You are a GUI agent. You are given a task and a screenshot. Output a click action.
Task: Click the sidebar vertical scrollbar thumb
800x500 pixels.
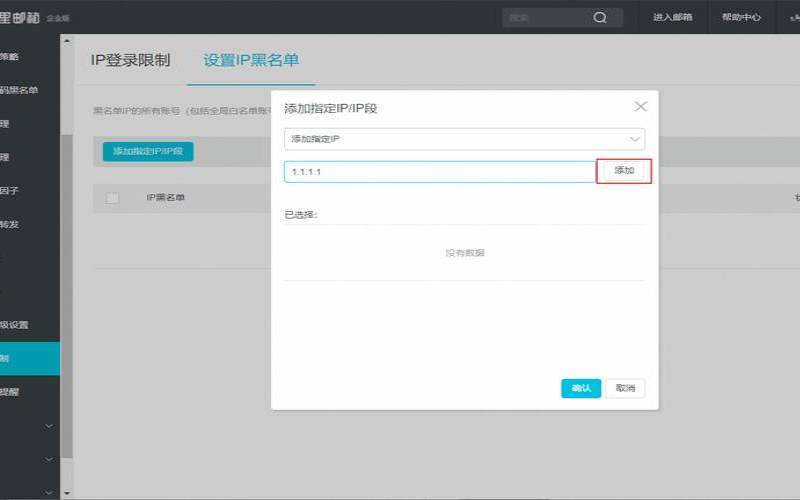(x=67, y=296)
